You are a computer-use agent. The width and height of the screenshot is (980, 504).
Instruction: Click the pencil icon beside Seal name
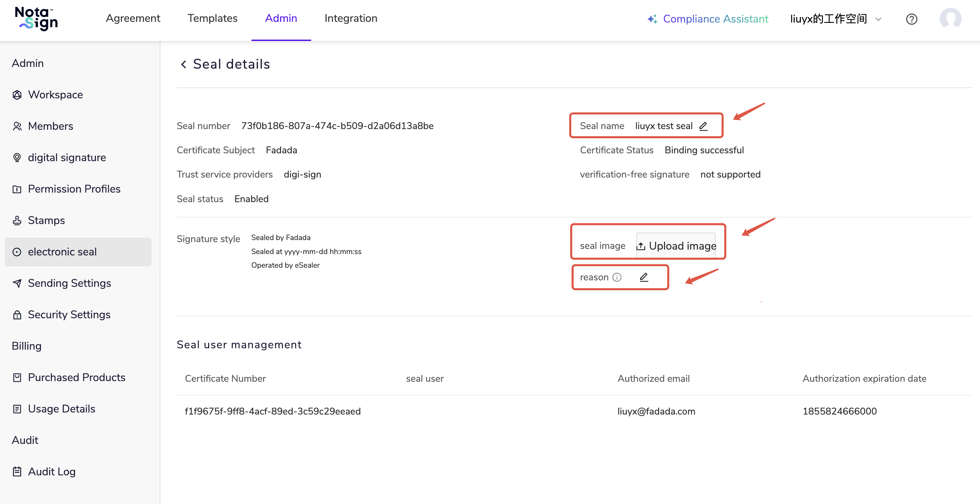coord(703,126)
